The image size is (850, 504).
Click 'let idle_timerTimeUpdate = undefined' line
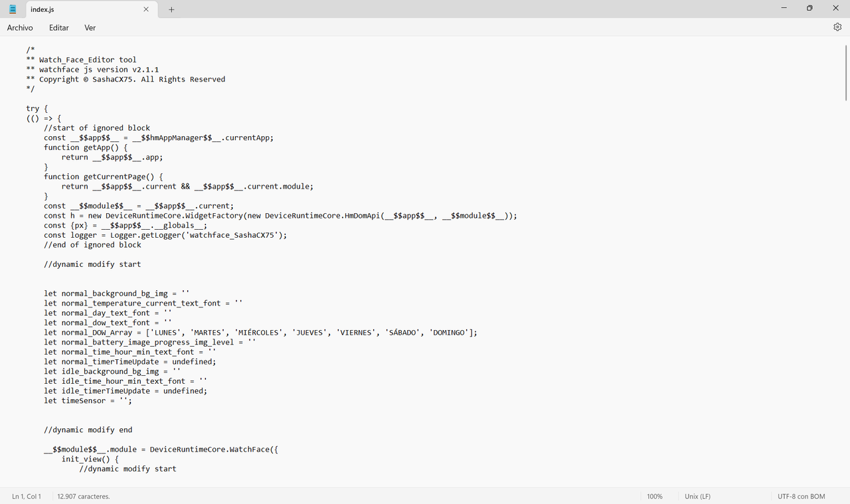(126, 390)
